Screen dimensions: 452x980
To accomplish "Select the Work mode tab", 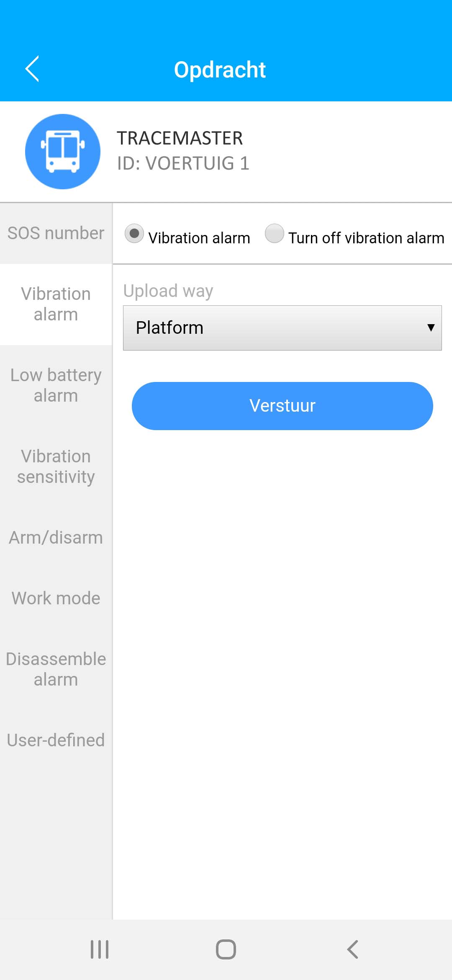I will [56, 598].
